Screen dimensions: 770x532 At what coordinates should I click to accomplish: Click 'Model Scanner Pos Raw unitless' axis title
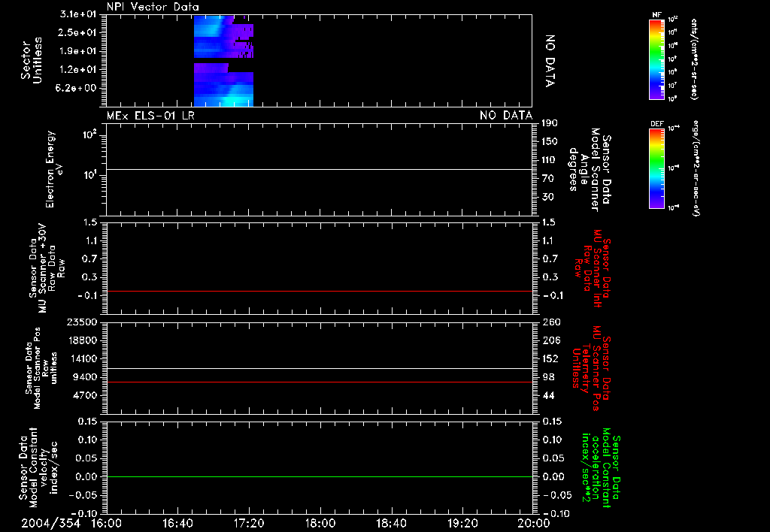[41, 368]
